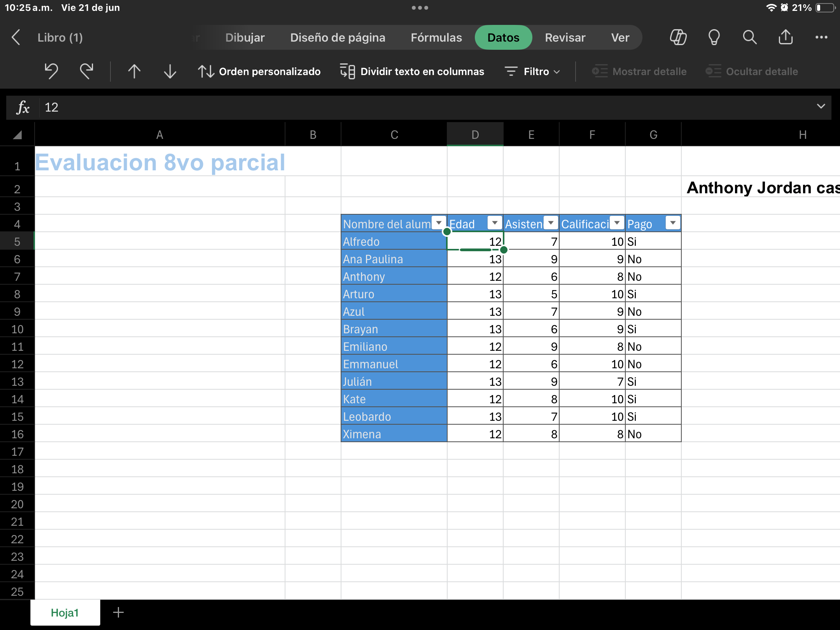840x630 pixels.
Task: Tap the Orden personalizado button
Action: [259, 72]
